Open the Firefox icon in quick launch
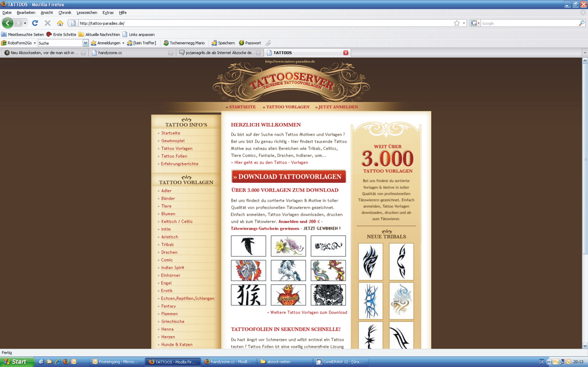Image resolution: width=588 pixels, height=367 pixels. (x=66, y=361)
